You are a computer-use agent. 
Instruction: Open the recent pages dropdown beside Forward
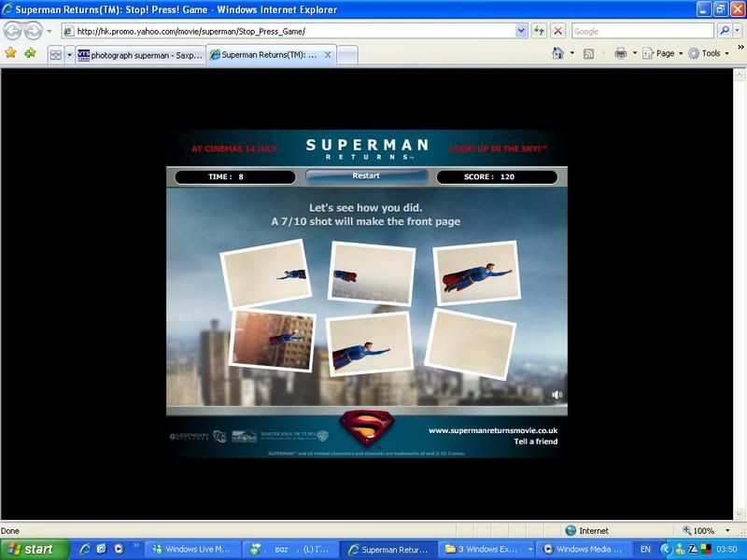pos(49,32)
